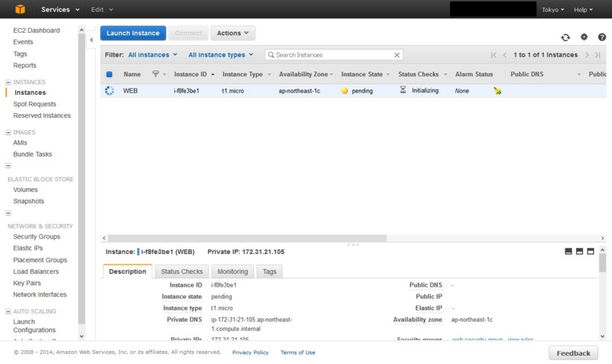
Task: Click the Launch Instance button
Action: 132,33
